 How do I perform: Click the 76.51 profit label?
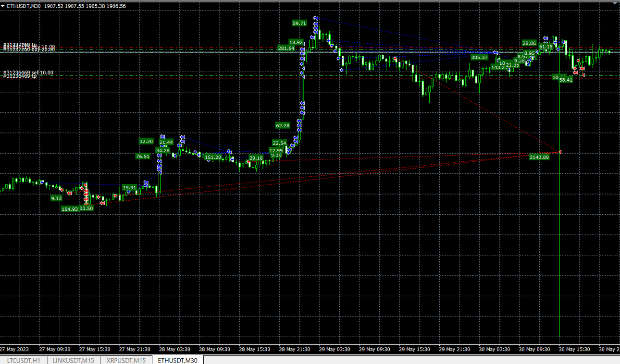[x=143, y=156]
